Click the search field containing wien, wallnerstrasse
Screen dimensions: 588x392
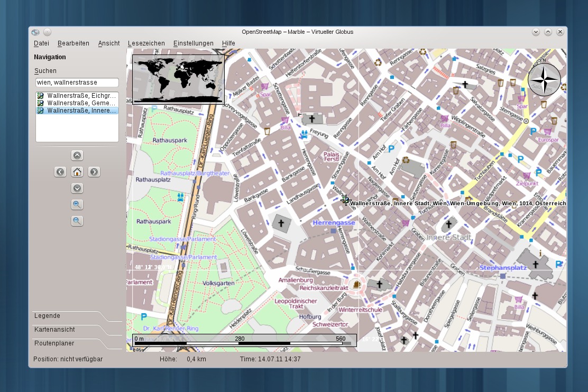[x=77, y=83]
